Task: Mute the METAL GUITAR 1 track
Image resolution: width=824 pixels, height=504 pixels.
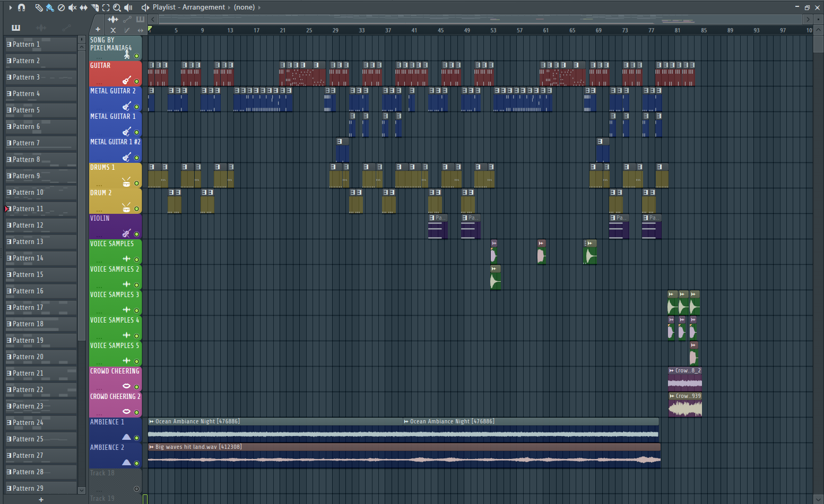Action: (136, 133)
